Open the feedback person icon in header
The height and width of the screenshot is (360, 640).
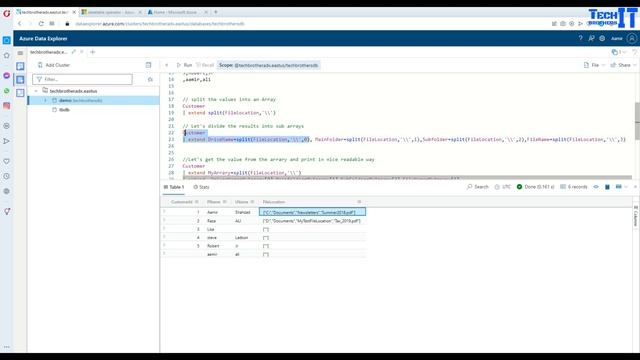[591, 38]
